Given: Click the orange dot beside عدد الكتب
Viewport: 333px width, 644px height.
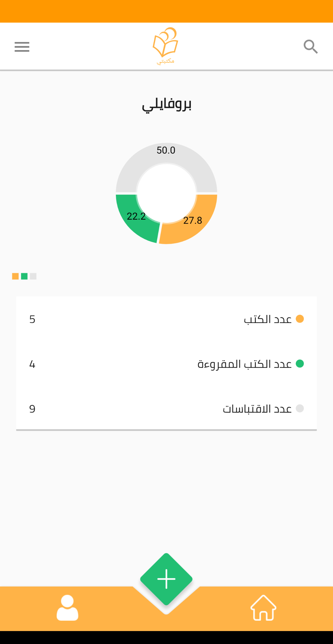Looking at the screenshot, I should pos(300,319).
